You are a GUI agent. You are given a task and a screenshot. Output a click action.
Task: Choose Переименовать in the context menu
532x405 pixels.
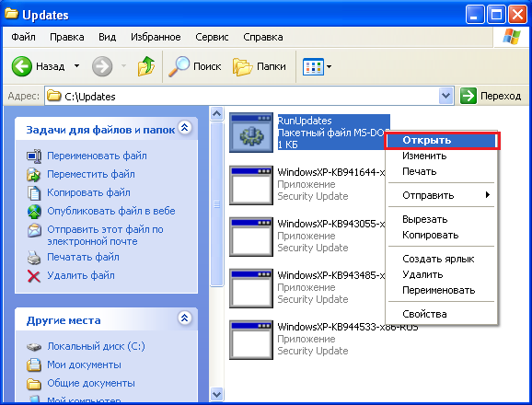coord(442,290)
